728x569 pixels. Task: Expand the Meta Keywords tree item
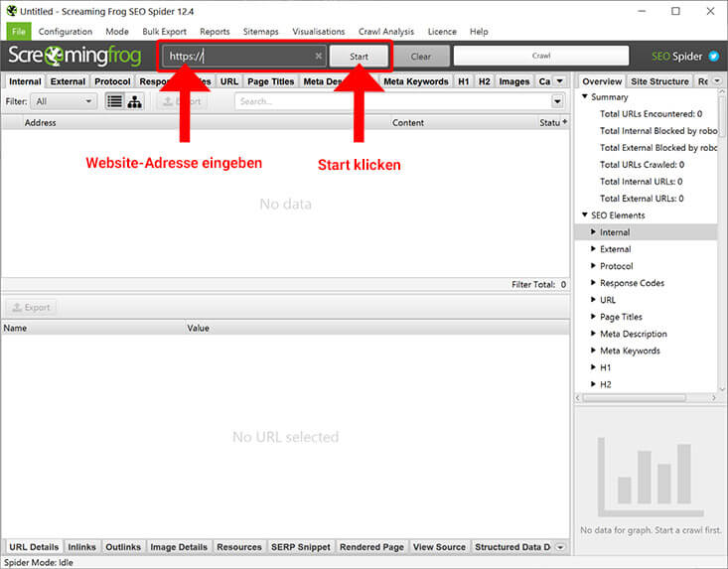click(593, 351)
